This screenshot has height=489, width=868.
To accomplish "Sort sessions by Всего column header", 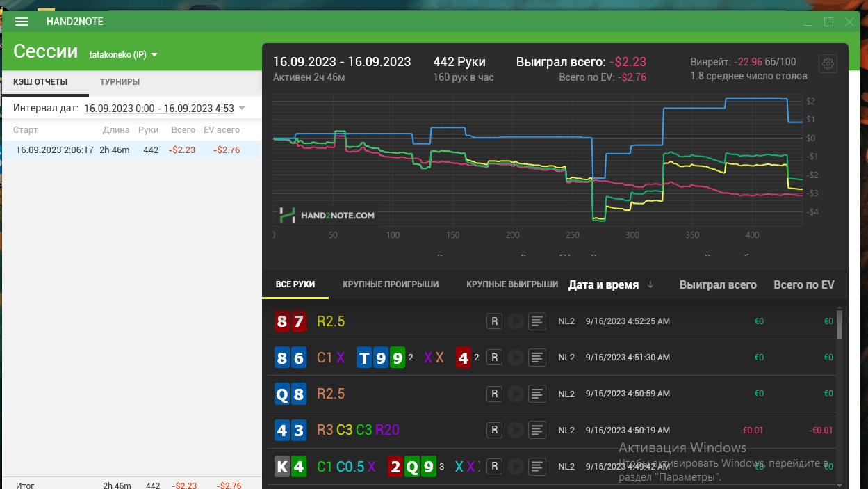I will click(x=183, y=130).
